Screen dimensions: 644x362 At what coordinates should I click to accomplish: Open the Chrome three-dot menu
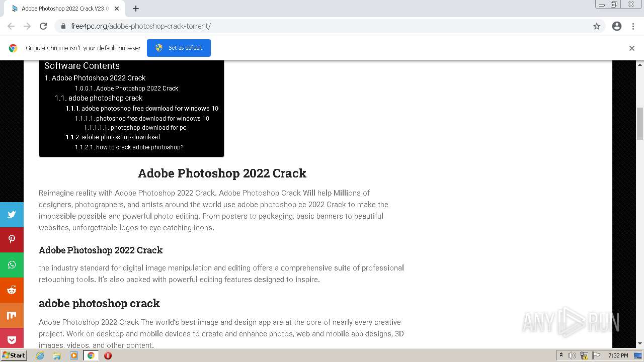pos(633,26)
